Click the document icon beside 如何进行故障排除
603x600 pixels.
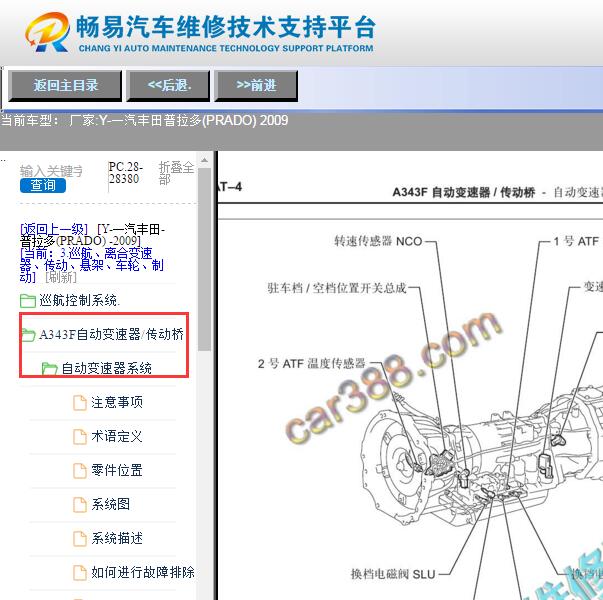coord(80,572)
